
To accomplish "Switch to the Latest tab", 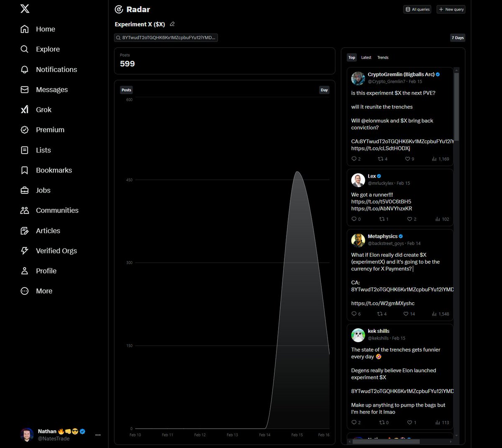I will coord(366,57).
